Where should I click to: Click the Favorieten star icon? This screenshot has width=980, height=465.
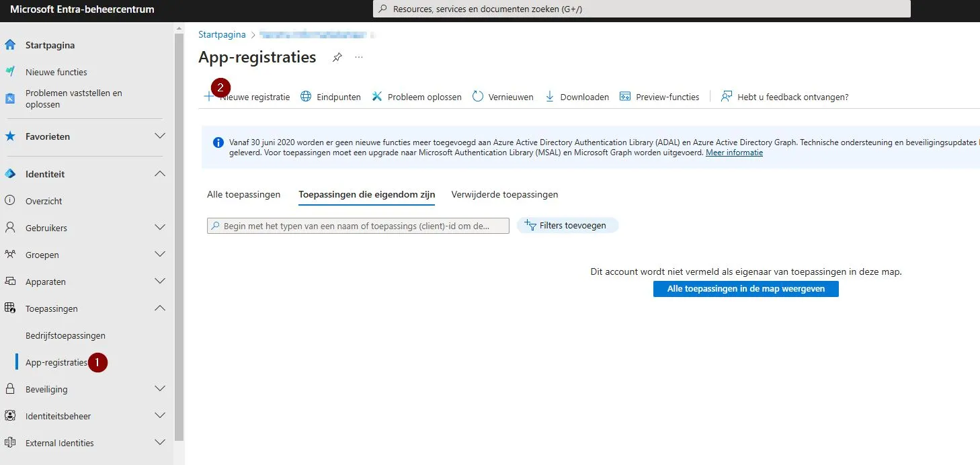[10, 136]
